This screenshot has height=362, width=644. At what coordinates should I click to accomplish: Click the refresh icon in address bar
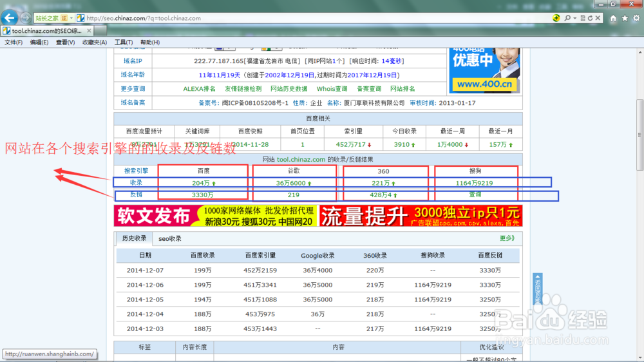point(590,18)
